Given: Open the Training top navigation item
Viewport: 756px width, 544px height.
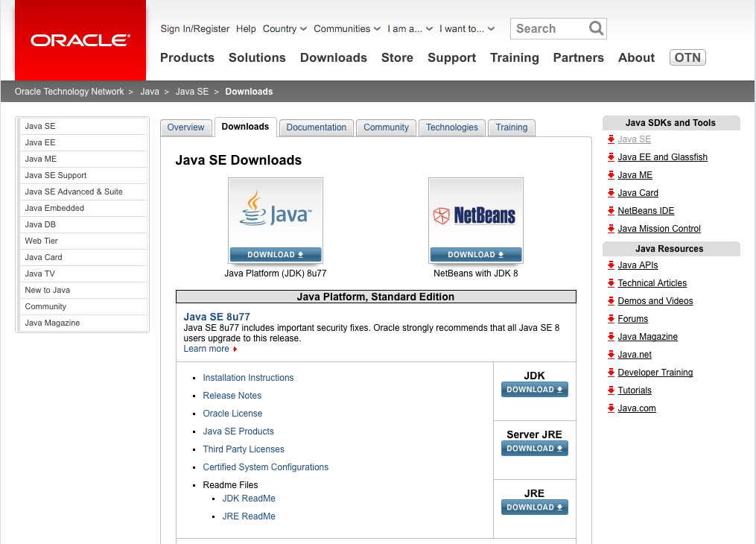Looking at the screenshot, I should [515, 57].
